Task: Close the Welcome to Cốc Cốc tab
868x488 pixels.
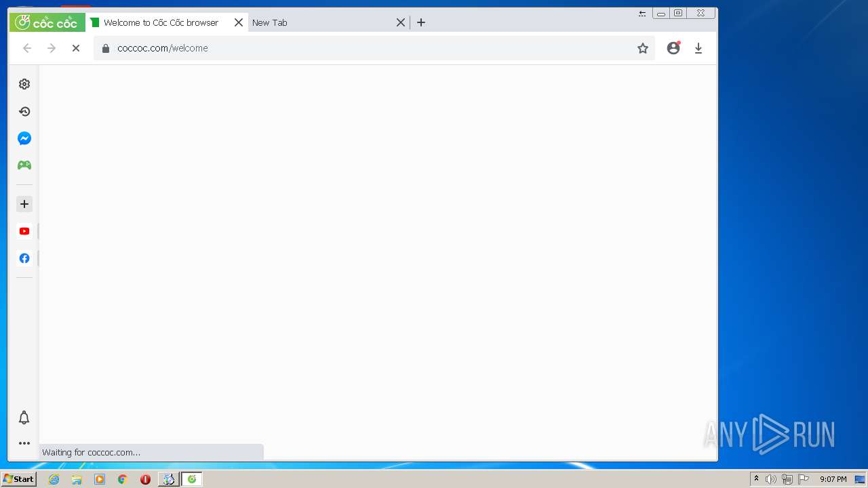Action: pyautogui.click(x=239, y=22)
